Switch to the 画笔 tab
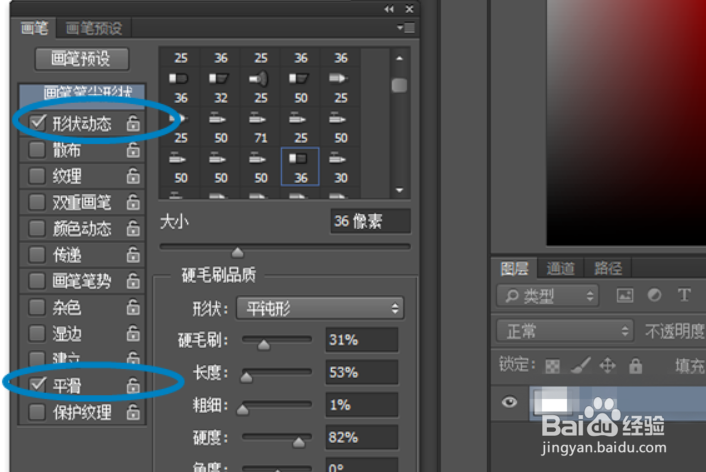The width and height of the screenshot is (706, 472). (x=34, y=28)
